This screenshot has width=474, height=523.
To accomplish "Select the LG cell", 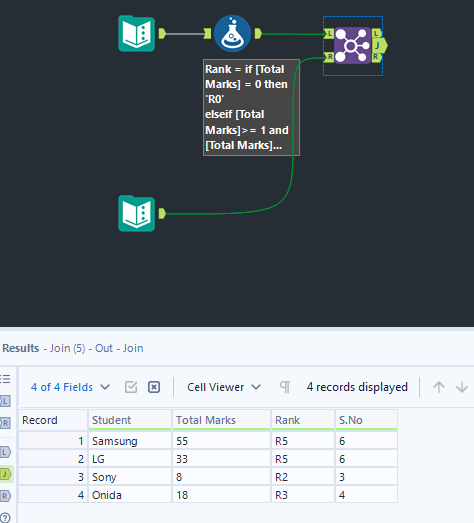I will (130, 459).
